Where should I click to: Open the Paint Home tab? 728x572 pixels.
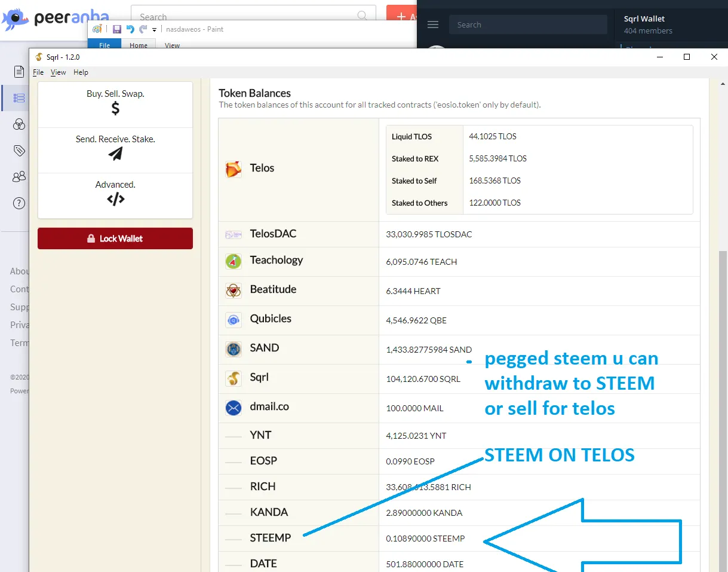[139, 45]
